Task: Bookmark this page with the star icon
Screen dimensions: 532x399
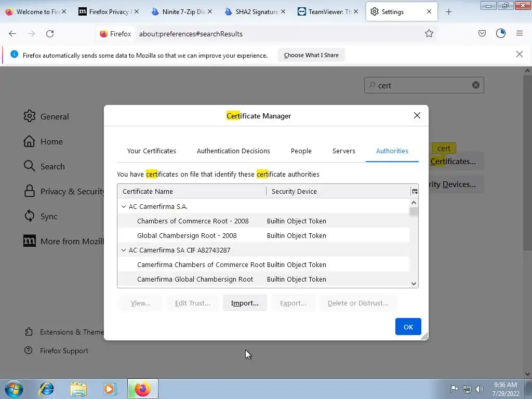Action: pos(429,33)
